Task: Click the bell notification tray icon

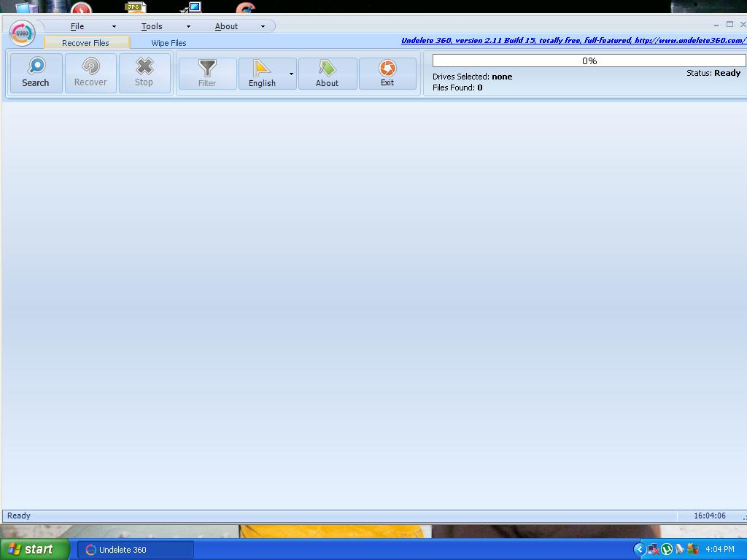Action: click(x=680, y=550)
